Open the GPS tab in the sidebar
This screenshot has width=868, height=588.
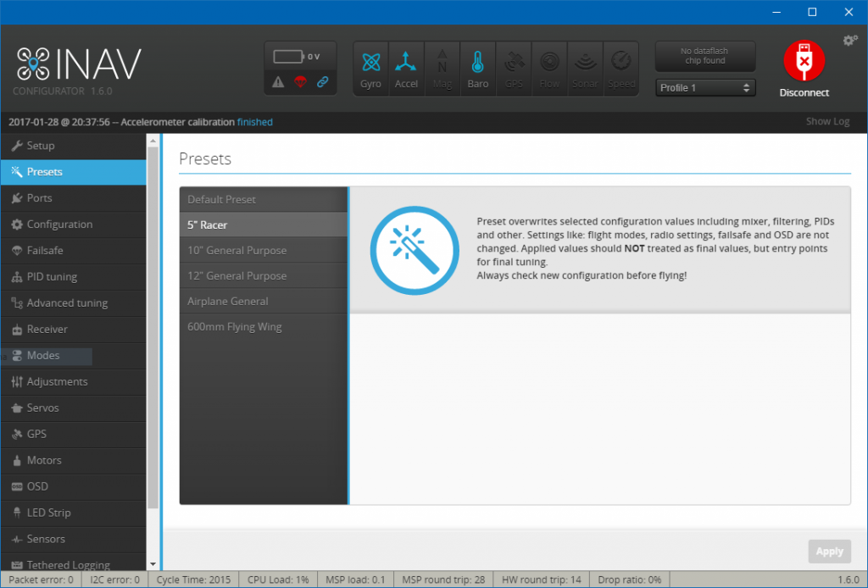coord(36,434)
